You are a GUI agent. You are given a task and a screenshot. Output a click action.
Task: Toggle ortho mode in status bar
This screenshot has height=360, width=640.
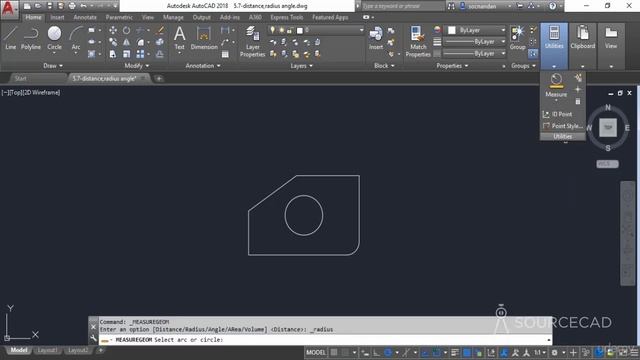point(376,352)
